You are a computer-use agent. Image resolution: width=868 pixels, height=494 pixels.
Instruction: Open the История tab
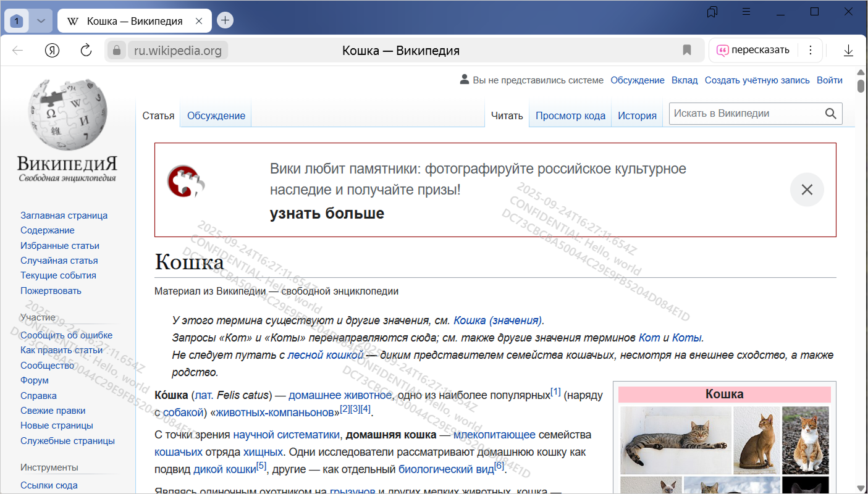pyautogui.click(x=637, y=115)
